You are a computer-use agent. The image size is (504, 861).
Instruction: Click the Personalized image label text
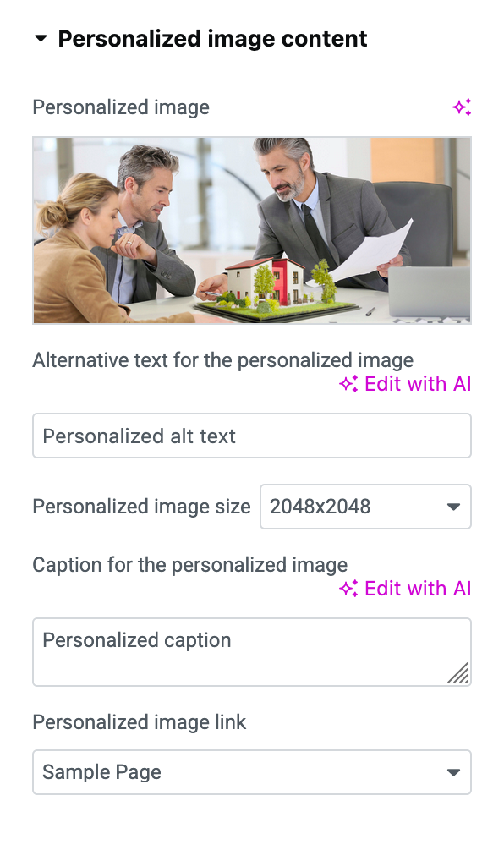pyautogui.click(x=121, y=107)
